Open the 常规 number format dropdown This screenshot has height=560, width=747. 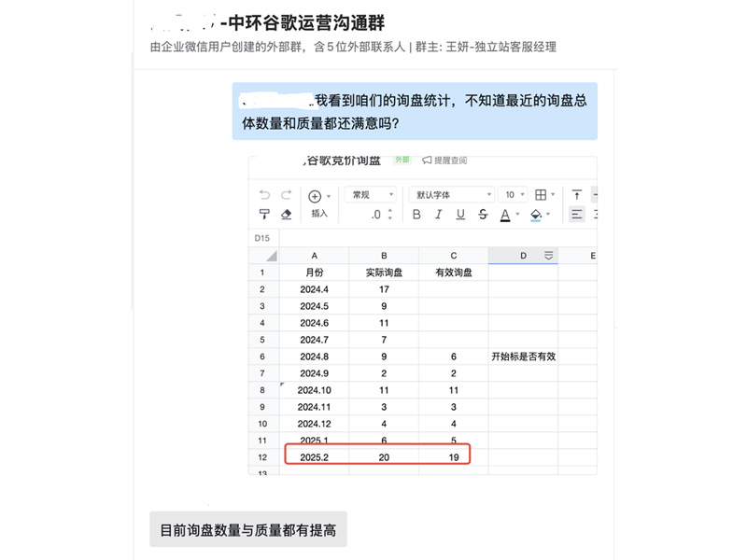[x=371, y=195]
